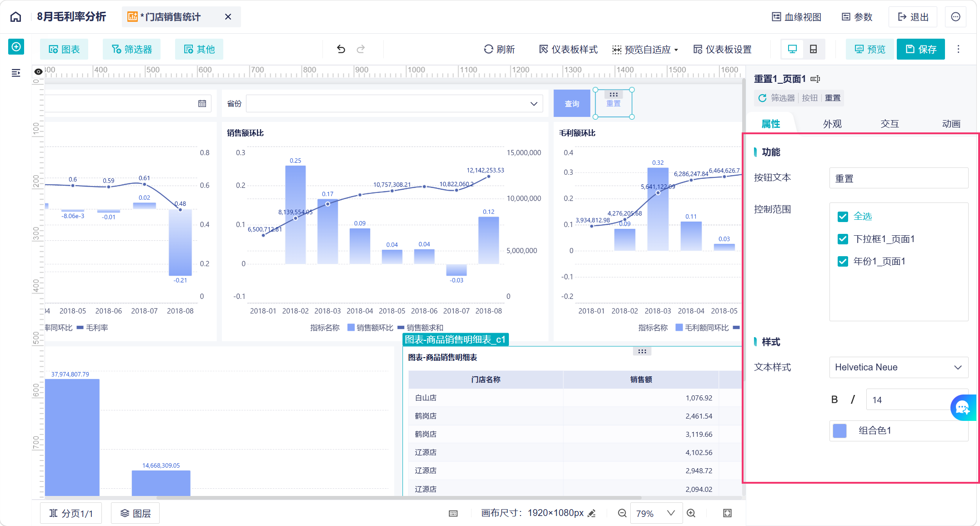Expand the left outline panel icon
This screenshot has width=980, height=526.
point(16,73)
